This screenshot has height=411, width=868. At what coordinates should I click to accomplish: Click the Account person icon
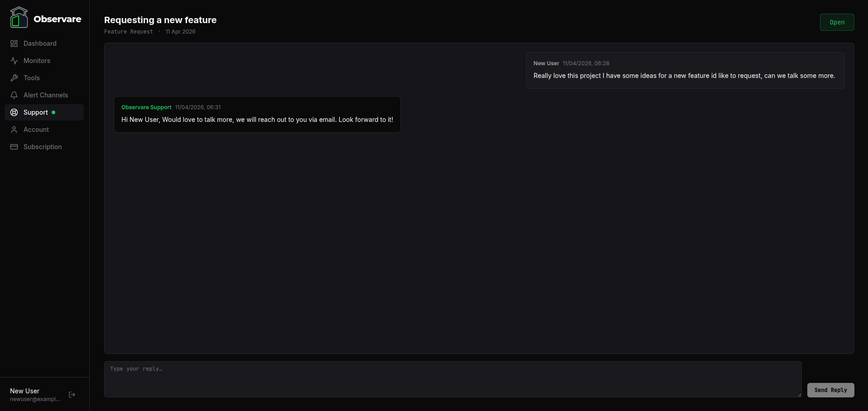click(14, 129)
